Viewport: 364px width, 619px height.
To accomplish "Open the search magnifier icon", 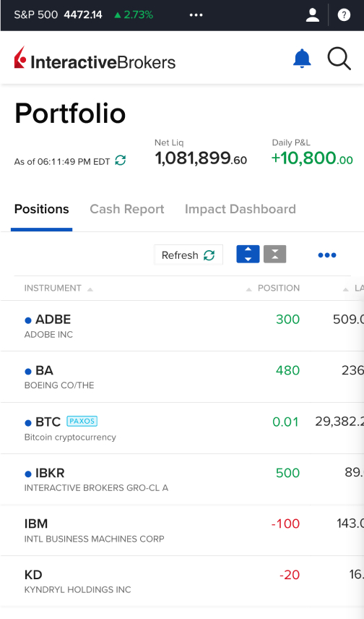I will tap(339, 59).
